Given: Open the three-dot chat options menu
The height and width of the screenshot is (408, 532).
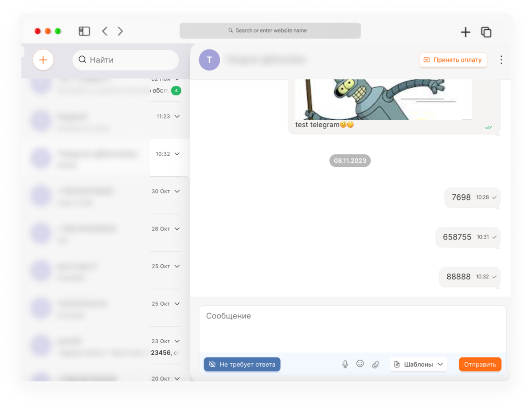Looking at the screenshot, I should 501,60.
